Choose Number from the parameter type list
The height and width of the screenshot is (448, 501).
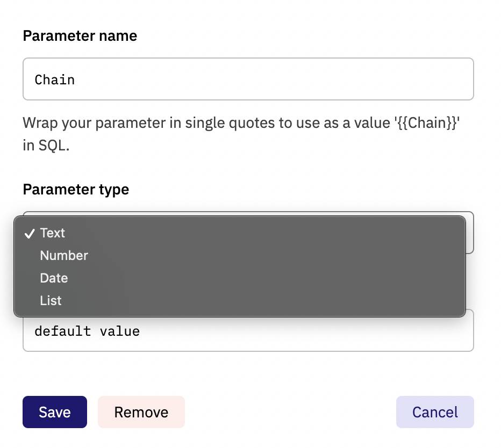pos(240,256)
